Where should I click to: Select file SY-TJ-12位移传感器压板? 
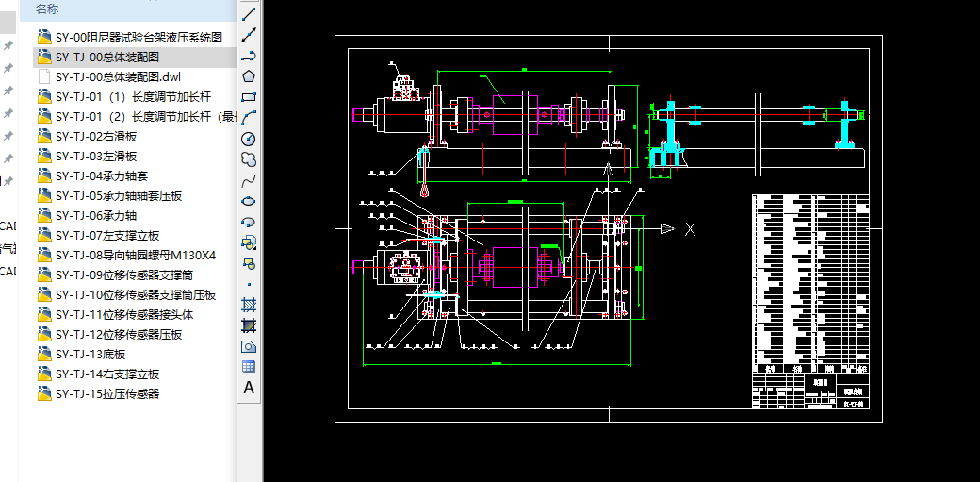pyautogui.click(x=110, y=335)
